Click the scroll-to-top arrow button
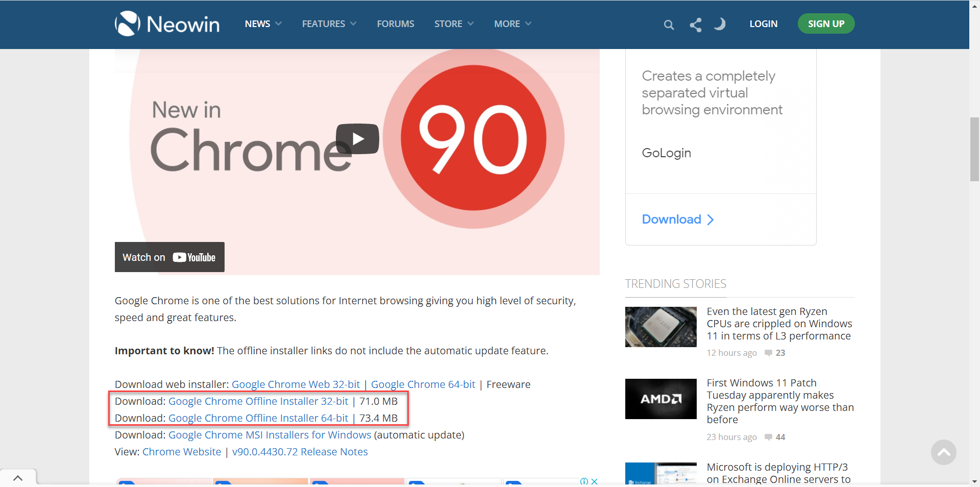 click(x=943, y=452)
